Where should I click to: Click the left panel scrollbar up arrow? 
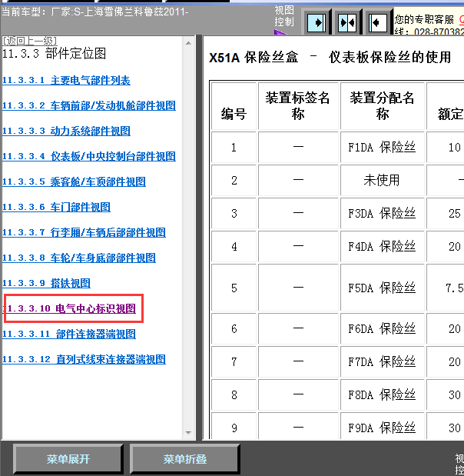[x=188, y=43]
